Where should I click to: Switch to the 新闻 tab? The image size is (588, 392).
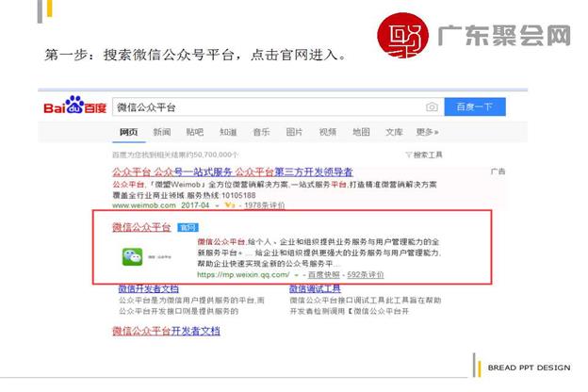pos(162,132)
